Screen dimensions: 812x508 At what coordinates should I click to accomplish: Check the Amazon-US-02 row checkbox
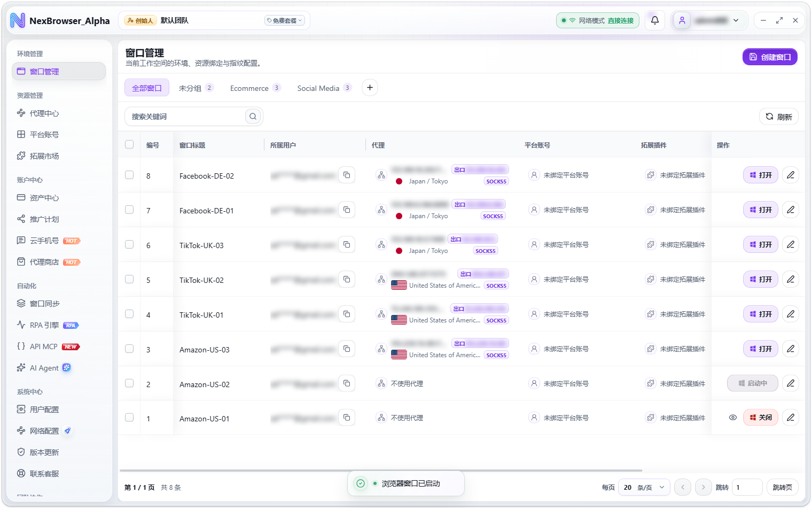point(129,383)
